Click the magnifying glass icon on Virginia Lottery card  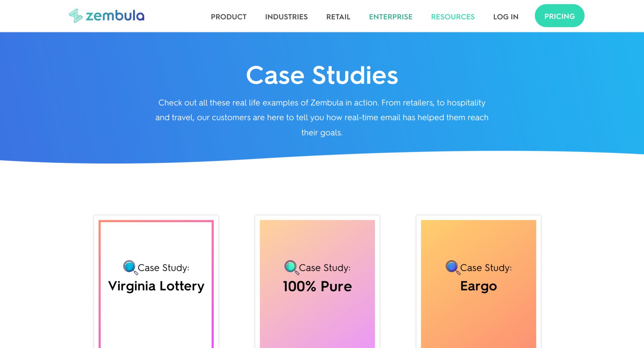point(127,267)
